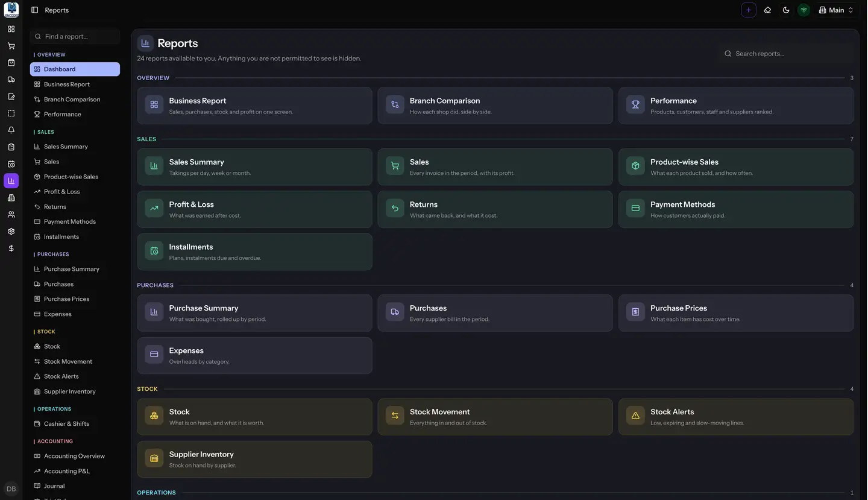The height and width of the screenshot is (500, 868).
Task: Click the green wifi status icon
Action: pos(804,10)
